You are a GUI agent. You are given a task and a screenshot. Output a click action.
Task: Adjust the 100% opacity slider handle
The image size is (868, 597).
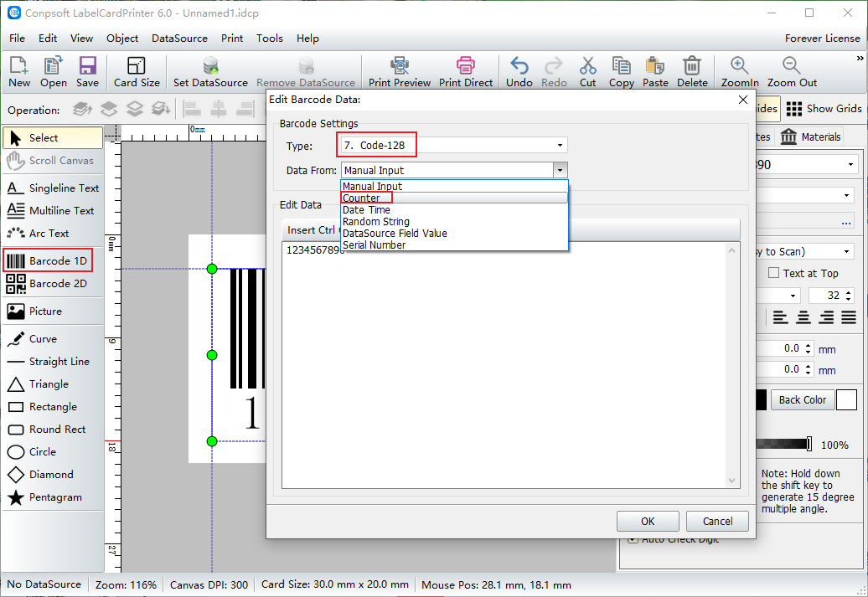click(x=809, y=444)
